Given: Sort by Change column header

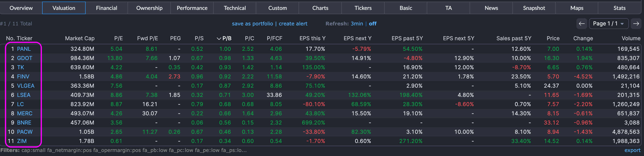Looking at the screenshot, I should point(583,38).
